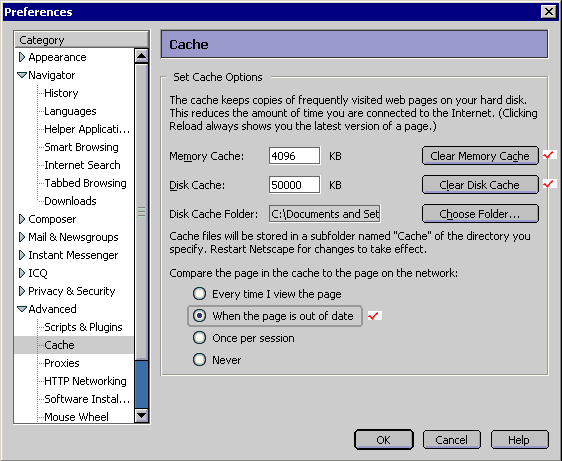
Task: Select Every time I view the page
Action: pyautogui.click(x=199, y=294)
